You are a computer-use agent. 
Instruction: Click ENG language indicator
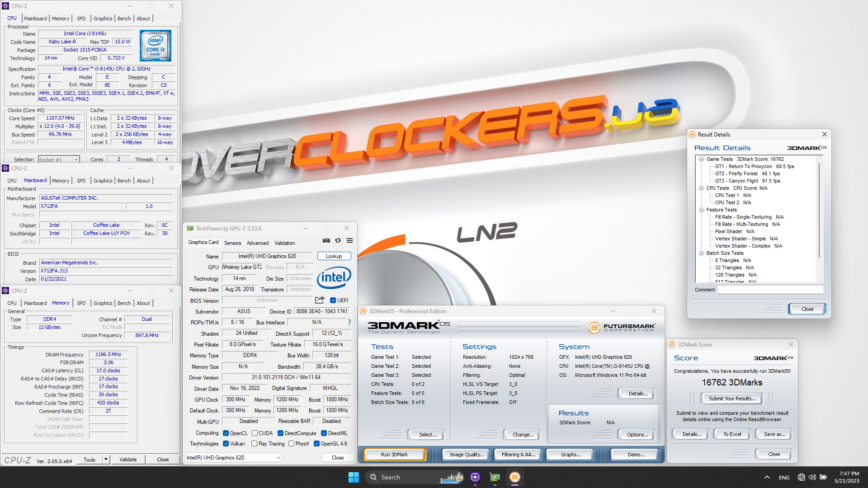coord(784,477)
